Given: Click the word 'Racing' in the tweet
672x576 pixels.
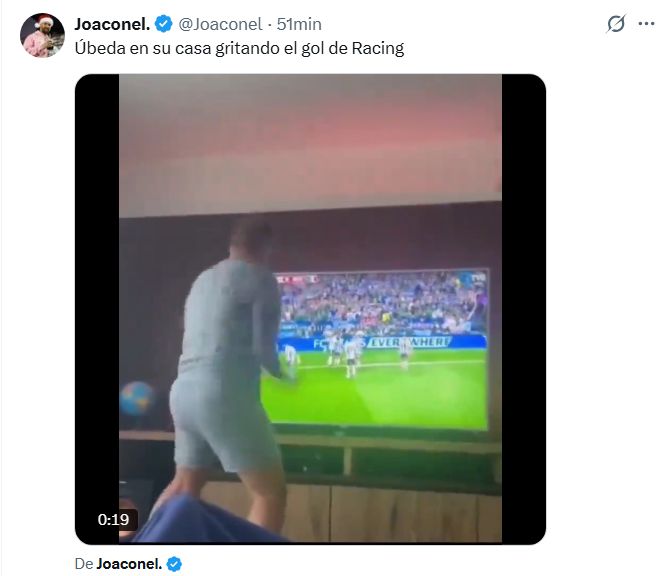Looking at the screenshot, I should point(378,47).
